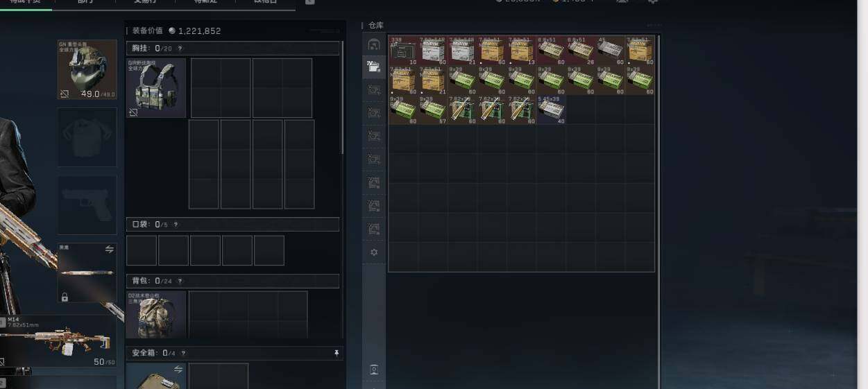Image resolution: width=868 pixels, height=389 pixels.
Task: Open the main stash container icon
Action: tap(374, 44)
